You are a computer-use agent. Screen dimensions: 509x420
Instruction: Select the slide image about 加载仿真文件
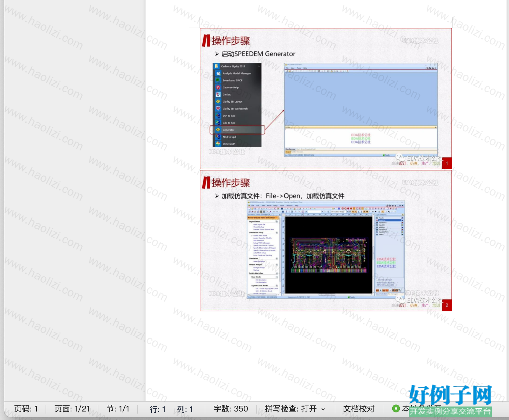coord(326,240)
